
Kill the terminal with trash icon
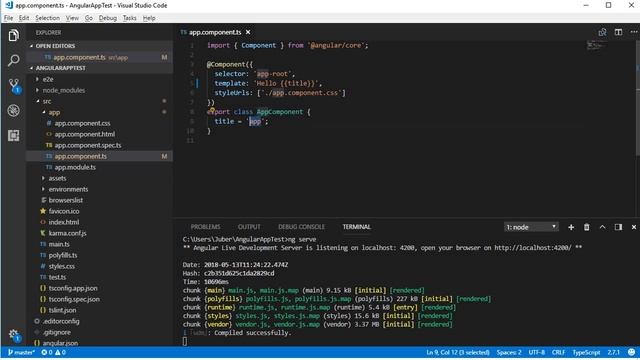tap(587, 227)
